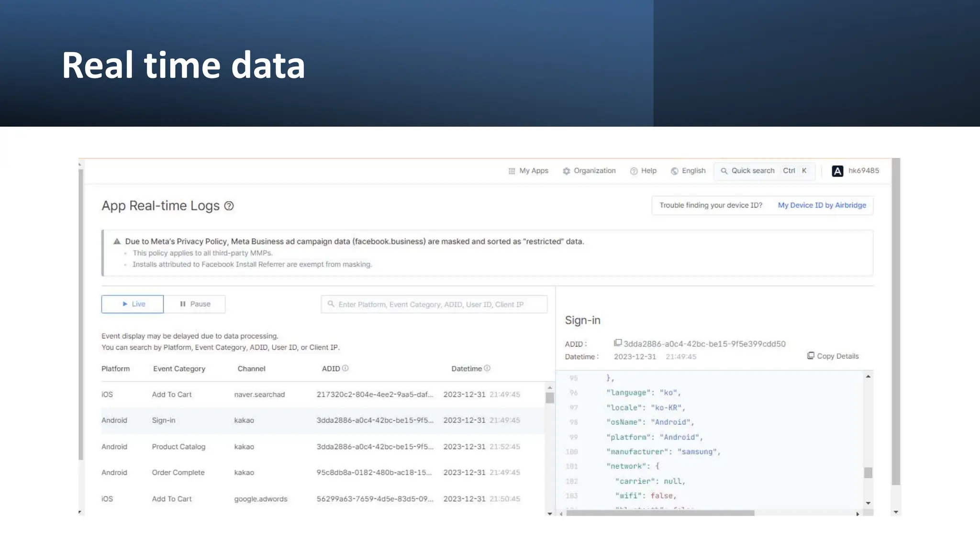Click the magnifier icon in Quick search

724,171
